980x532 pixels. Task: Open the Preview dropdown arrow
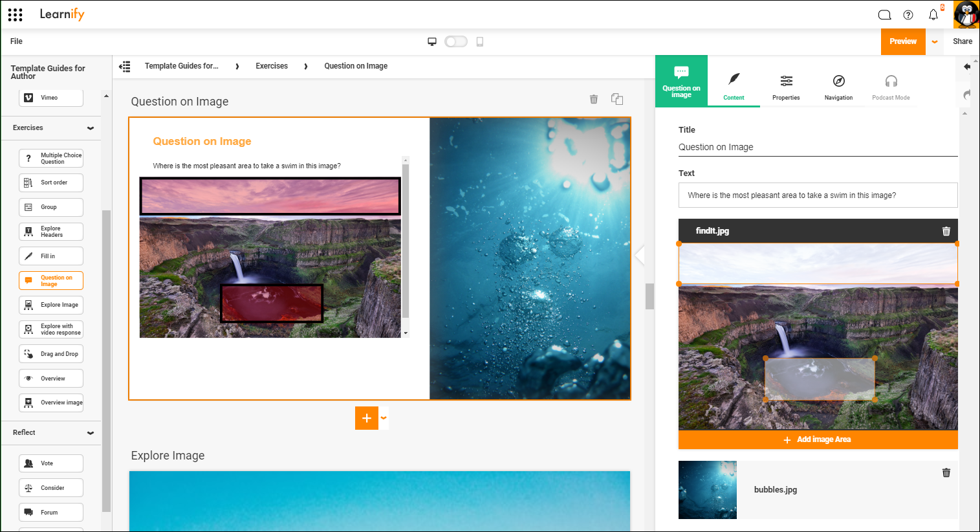click(x=935, y=41)
